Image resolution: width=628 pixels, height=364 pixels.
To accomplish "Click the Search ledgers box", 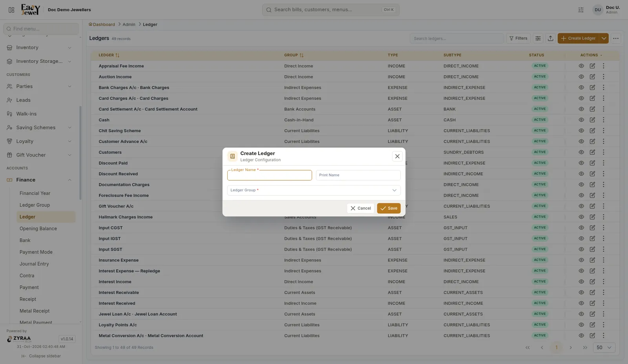I will coord(457,38).
